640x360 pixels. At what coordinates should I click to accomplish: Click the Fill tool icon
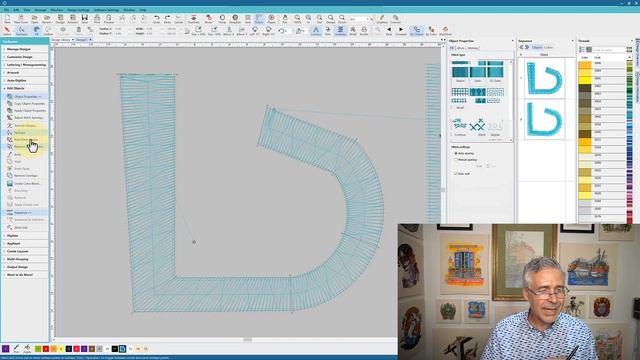36,31
